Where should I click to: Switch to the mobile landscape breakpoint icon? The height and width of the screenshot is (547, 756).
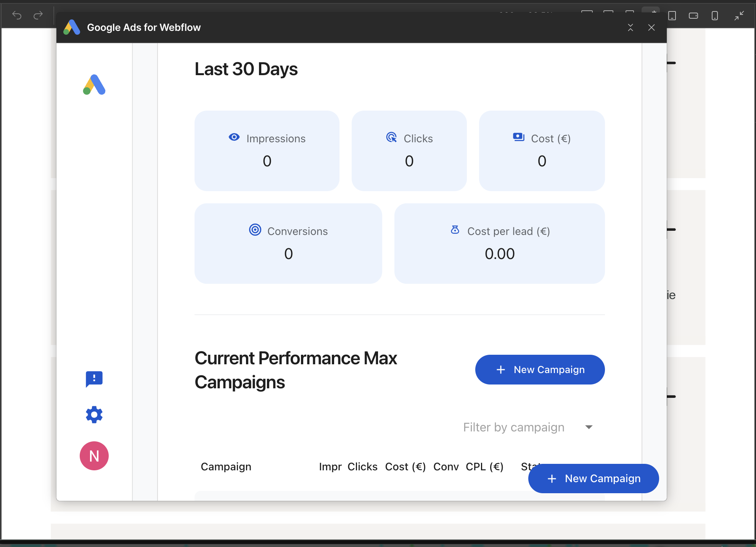tap(693, 16)
